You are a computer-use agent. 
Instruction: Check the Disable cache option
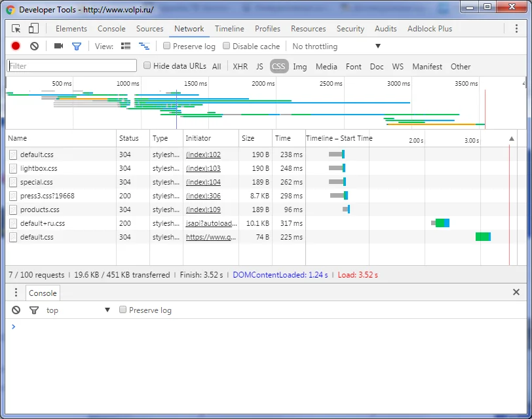pos(225,46)
